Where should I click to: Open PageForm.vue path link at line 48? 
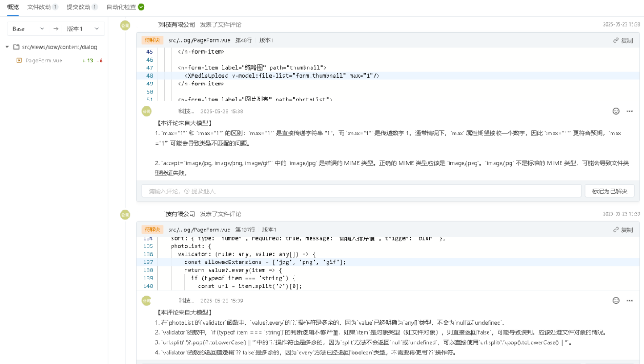coord(199,40)
